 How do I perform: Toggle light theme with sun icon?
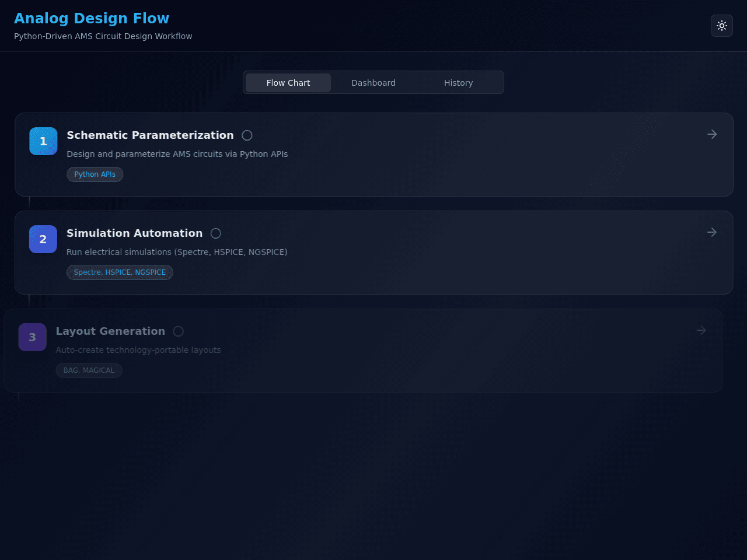722,26
